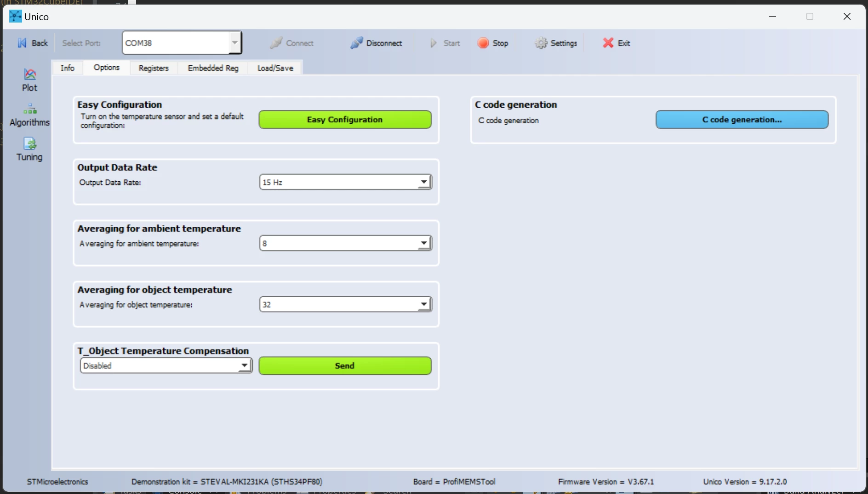Close the Unico window
Viewport: 868px width, 494px height.
click(847, 17)
